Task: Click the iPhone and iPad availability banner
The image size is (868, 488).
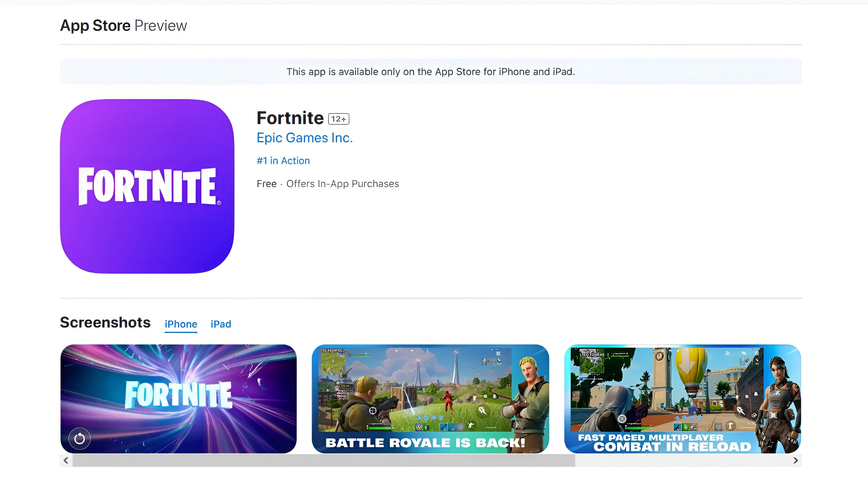Action: [x=431, y=72]
